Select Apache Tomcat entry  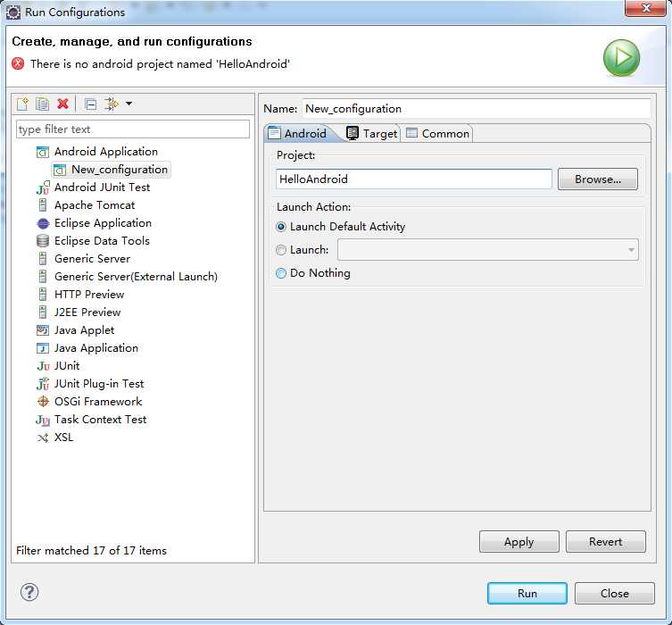click(95, 205)
